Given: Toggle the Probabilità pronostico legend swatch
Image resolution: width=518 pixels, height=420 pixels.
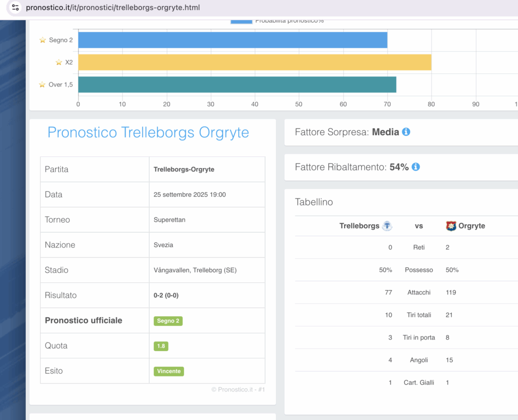Looking at the screenshot, I should click(241, 21).
